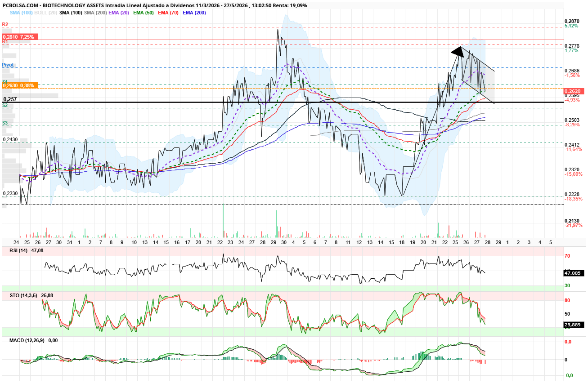Select the S1 support level label
This screenshot has height=383, width=588.
click(5, 82)
